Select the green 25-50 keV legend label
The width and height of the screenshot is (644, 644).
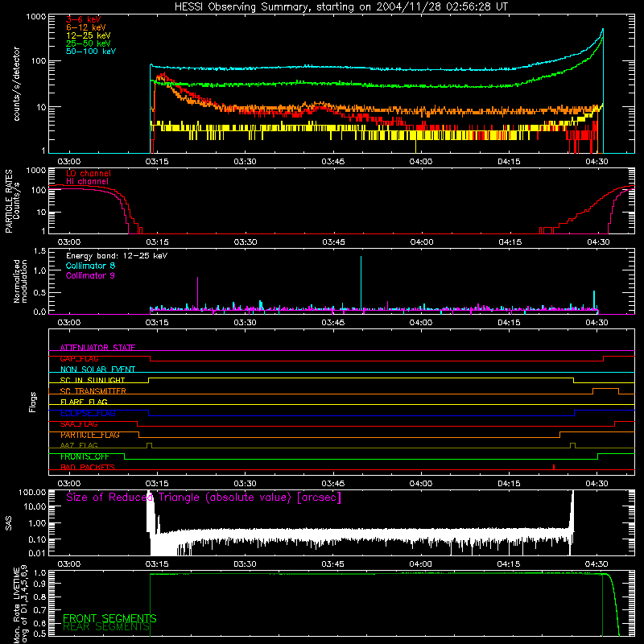[x=89, y=43]
